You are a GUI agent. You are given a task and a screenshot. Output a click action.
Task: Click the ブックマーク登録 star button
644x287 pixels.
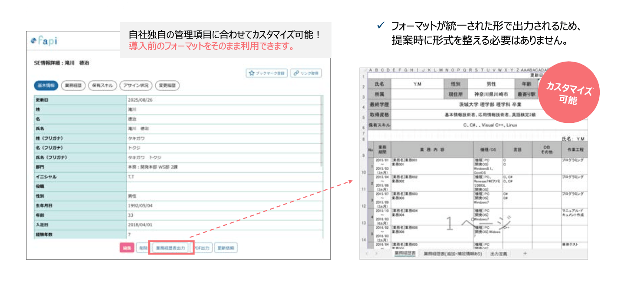point(266,73)
